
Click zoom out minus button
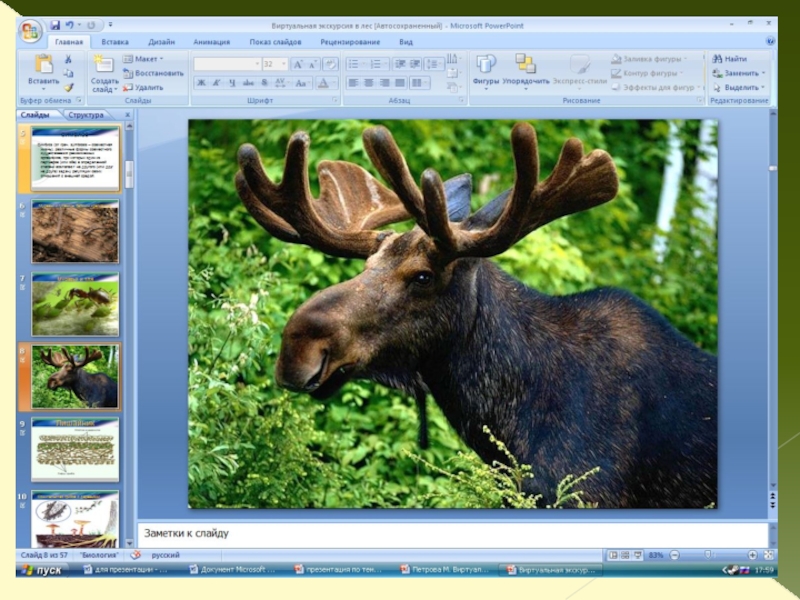674,555
